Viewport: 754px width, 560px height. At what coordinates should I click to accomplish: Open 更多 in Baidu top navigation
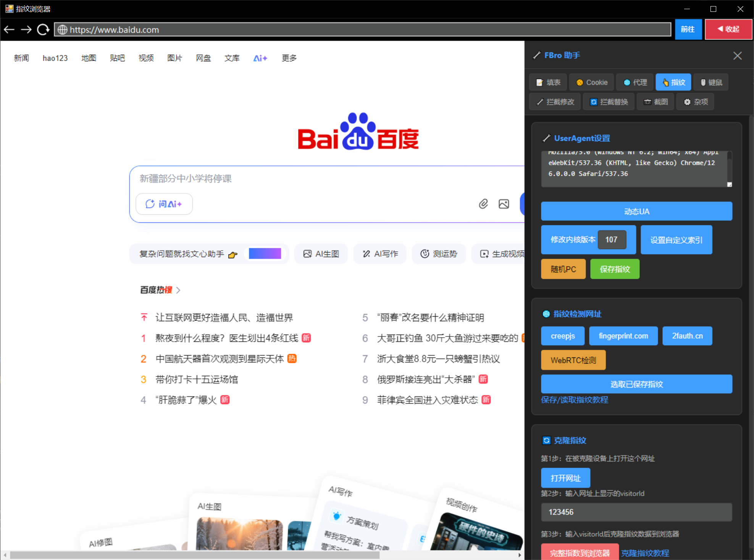[x=289, y=58]
